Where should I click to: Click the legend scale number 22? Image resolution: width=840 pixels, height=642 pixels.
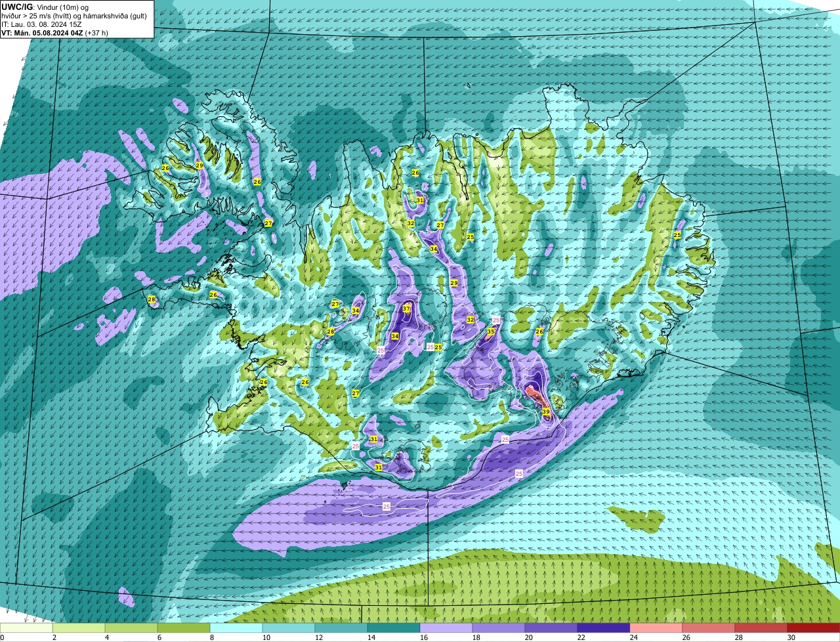pyautogui.click(x=581, y=637)
